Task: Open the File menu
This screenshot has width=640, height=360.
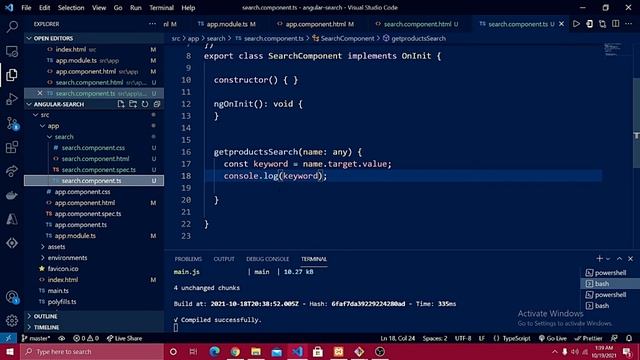Action: pos(26,8)
